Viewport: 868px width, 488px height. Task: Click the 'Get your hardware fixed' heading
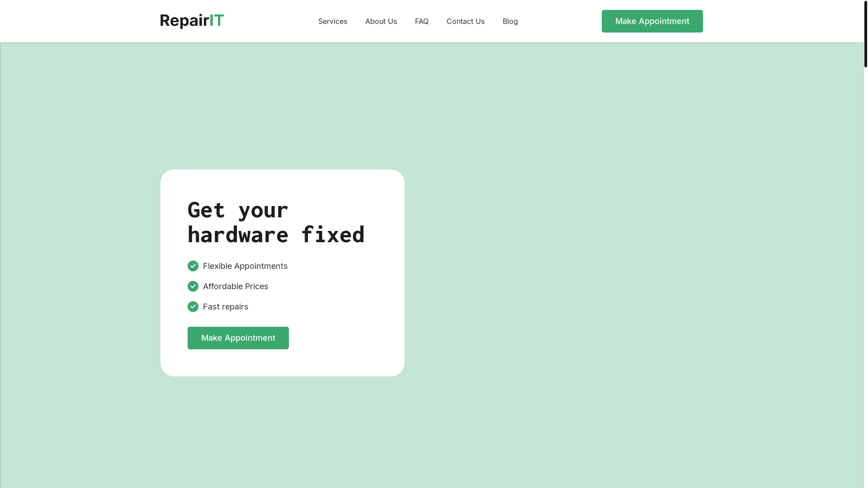276,222
